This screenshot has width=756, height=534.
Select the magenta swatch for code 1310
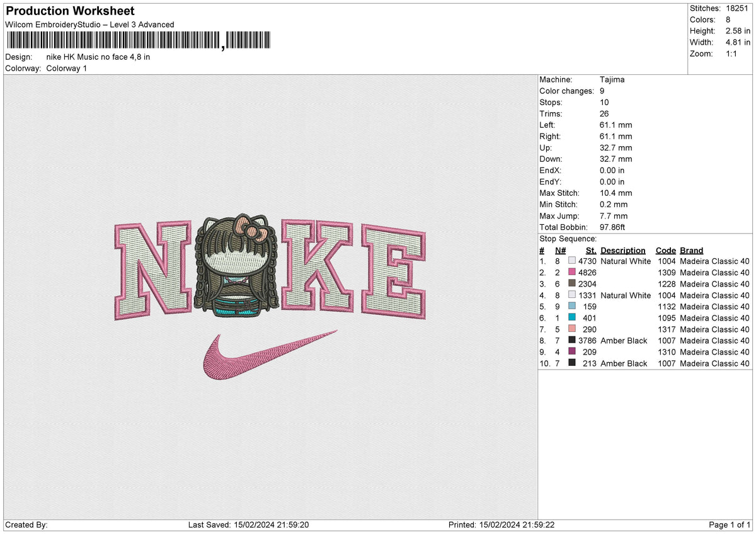point(571,351)
